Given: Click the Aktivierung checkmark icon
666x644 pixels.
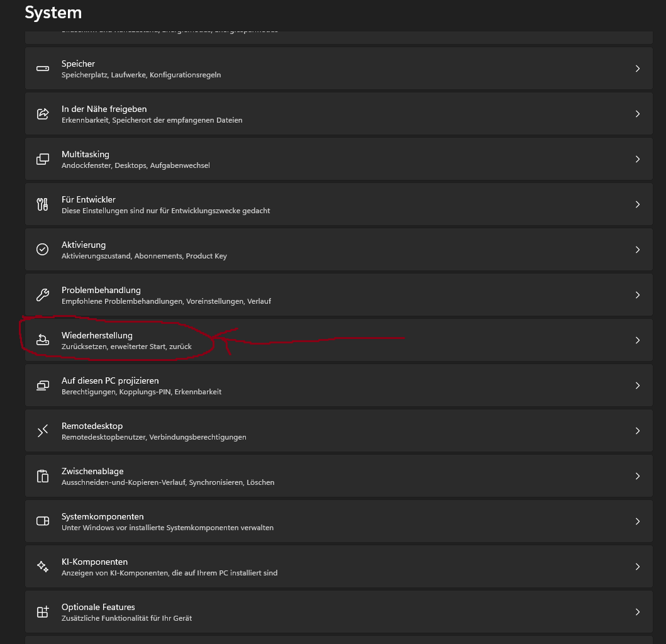Looking at the screenshot, I should click(43, 250).
